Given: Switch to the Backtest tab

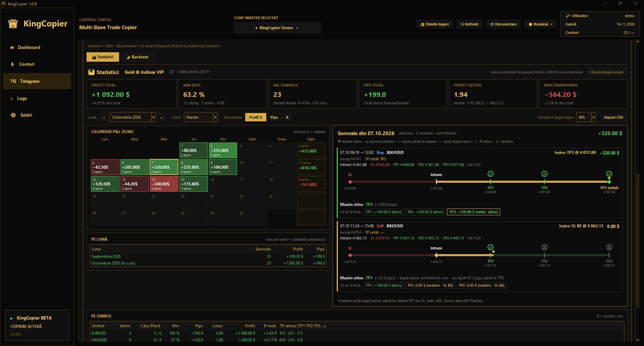Looking at the screenshot, I should (x=137, y=57).
